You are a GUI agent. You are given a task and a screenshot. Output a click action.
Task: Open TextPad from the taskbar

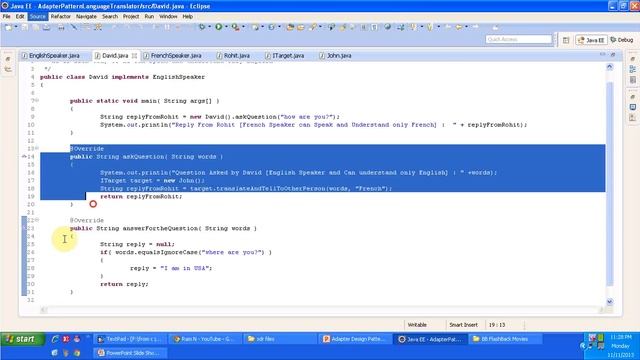click(x=130, y=339)
